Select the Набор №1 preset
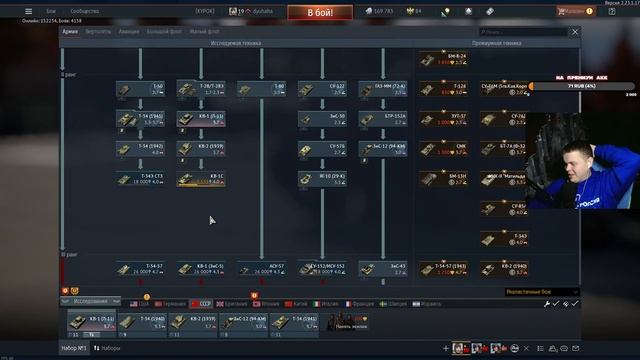The height and width of the screenshot is (360, 640). click(x=74, y=348)
